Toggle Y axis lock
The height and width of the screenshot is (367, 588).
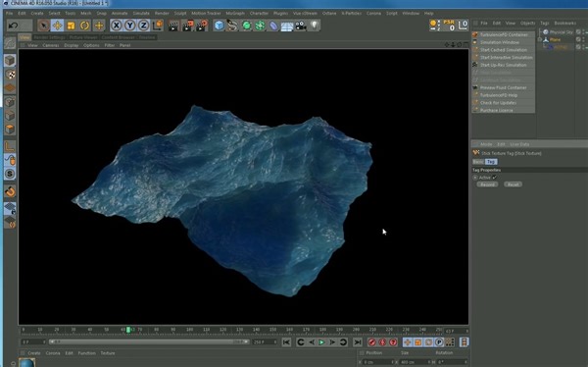coord(129,26)
